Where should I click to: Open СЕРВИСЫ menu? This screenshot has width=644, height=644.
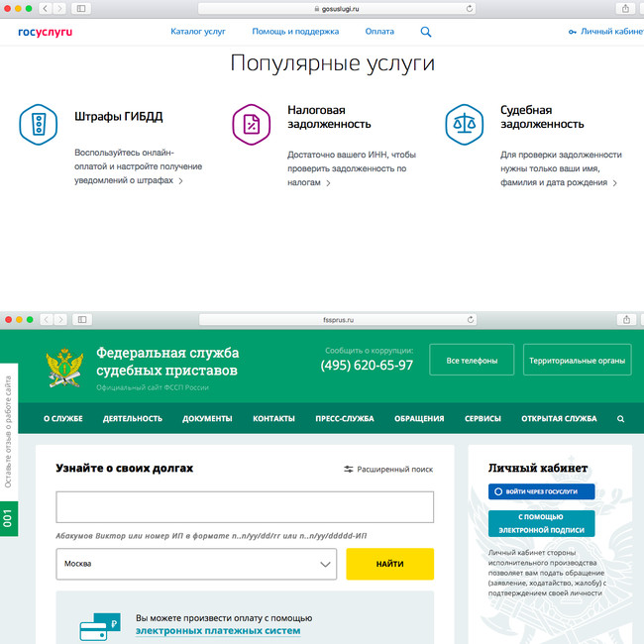tap(483, 418)
